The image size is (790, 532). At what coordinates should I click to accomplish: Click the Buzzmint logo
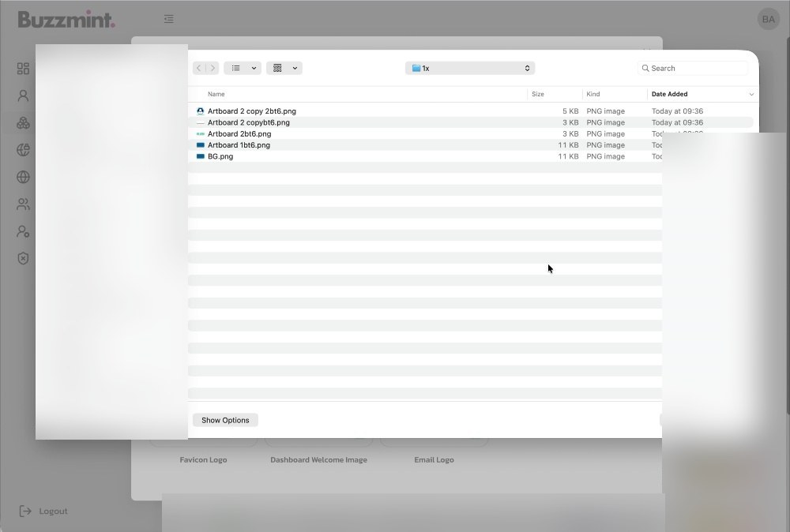coord(66,19)
